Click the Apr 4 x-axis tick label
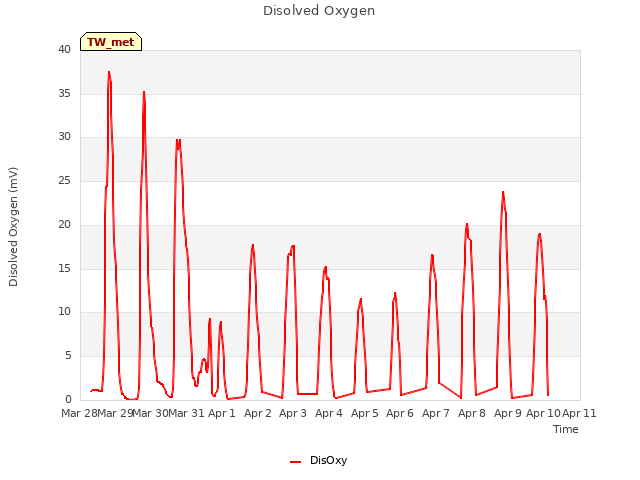The height and width of the screenshot is (480, 640). [x=329, y=413]
